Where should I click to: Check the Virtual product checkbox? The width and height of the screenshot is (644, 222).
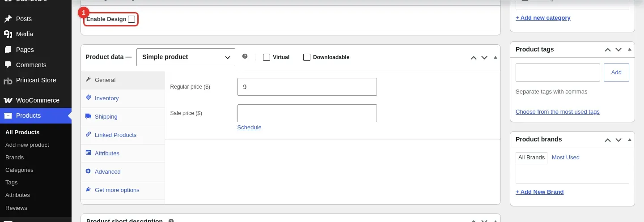coord(267,57)
